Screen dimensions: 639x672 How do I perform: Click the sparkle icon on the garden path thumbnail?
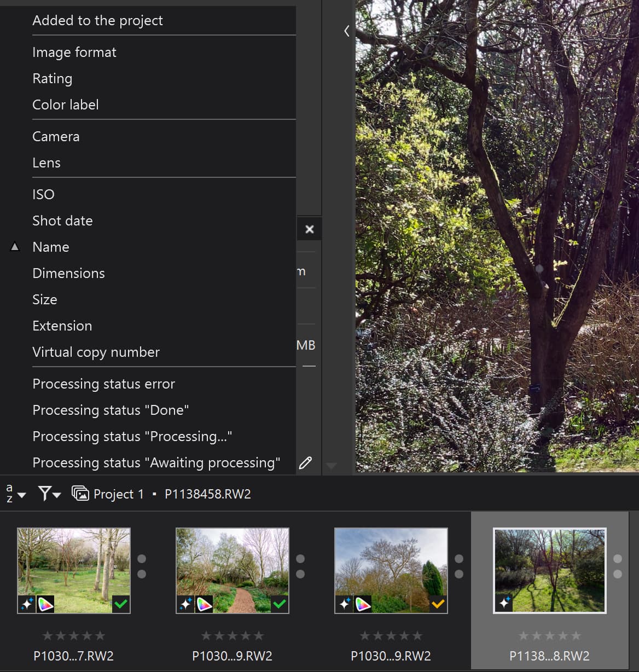[186, 604]
